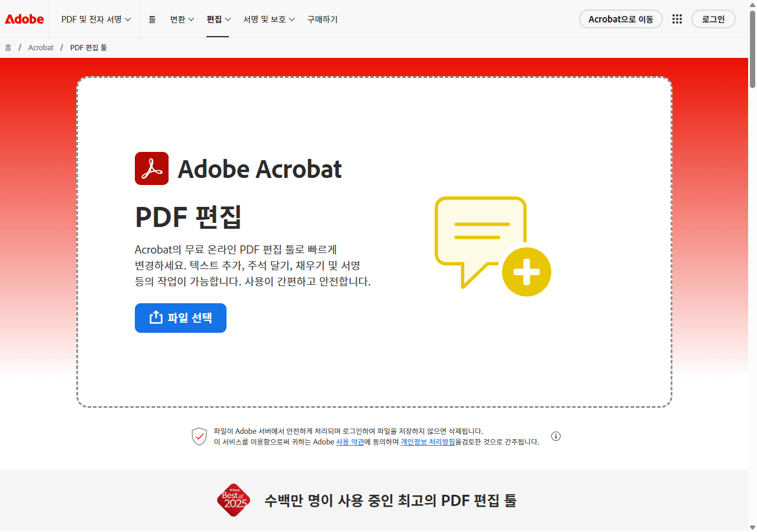The height and width of the screenshot is (532, 757).
Task: Select the 툴 menu item
Action: (x=152, y=18)
